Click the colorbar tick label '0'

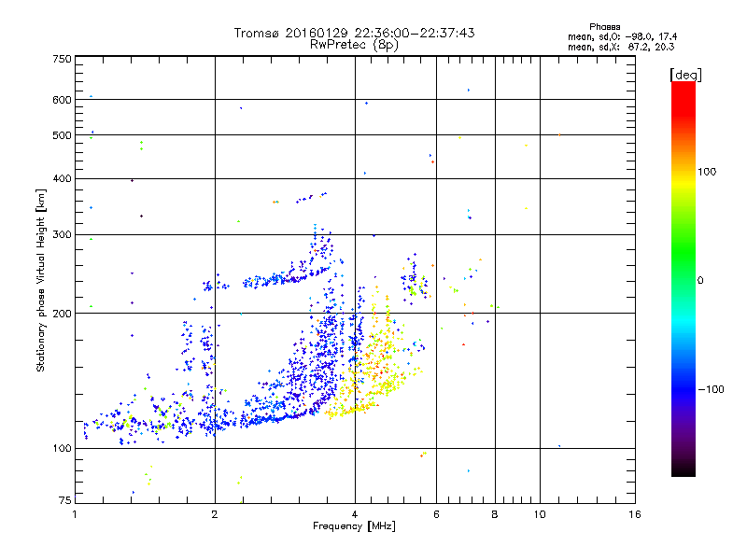[700, 281]
